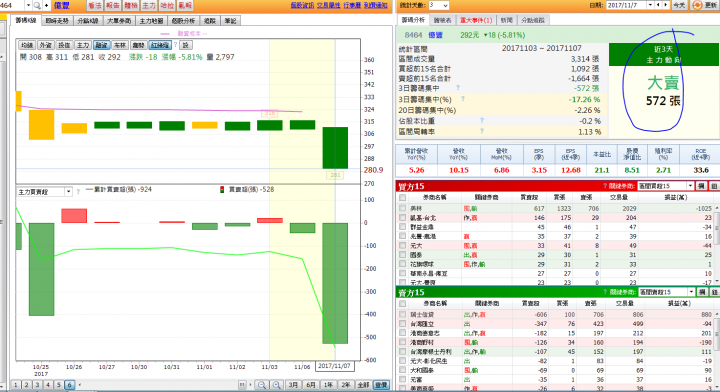Switch to 筆記 tab
This screenshot has width=720, height=392.
point(230,21)
